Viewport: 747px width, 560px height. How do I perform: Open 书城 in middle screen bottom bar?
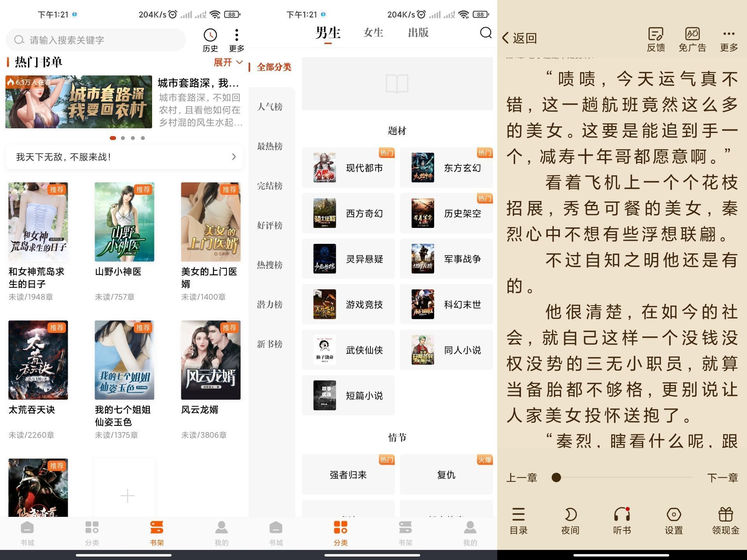276,534
